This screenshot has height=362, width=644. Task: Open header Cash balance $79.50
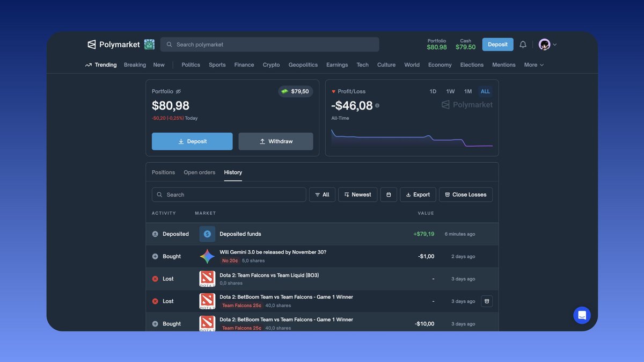[x=465, y=44]
